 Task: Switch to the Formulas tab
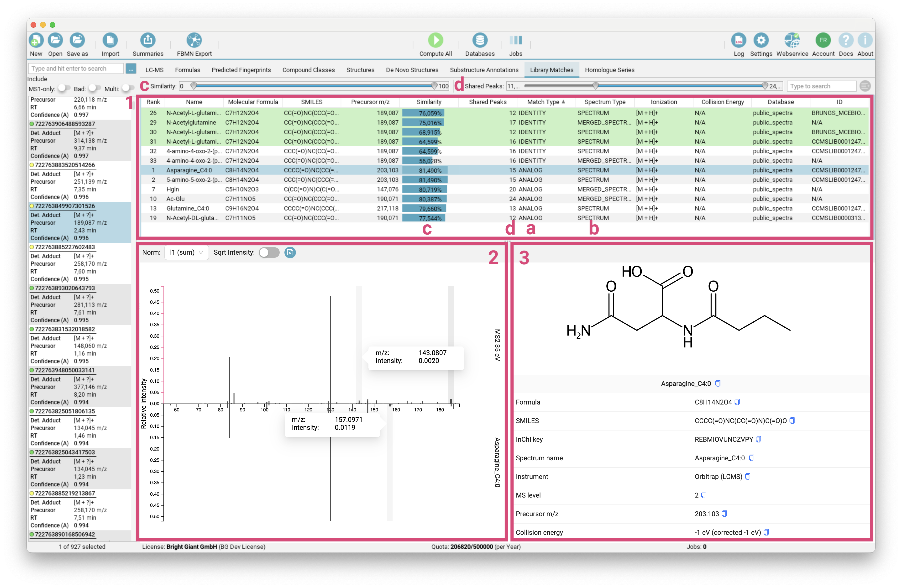coord(187,70)
